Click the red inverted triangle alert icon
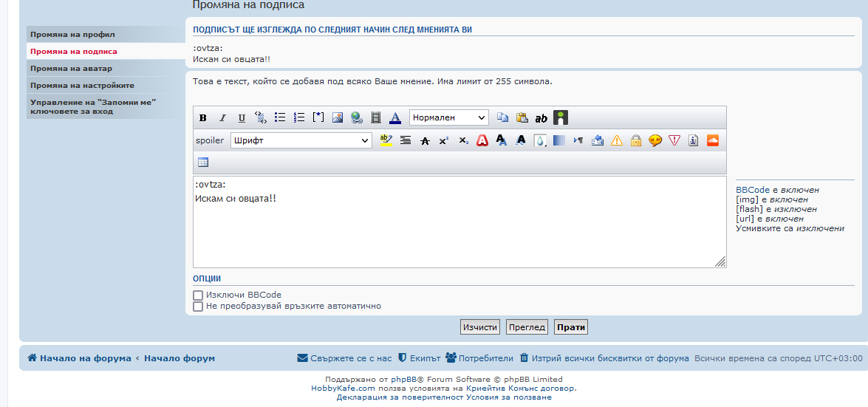868x407 pixels. coord(674,140)
